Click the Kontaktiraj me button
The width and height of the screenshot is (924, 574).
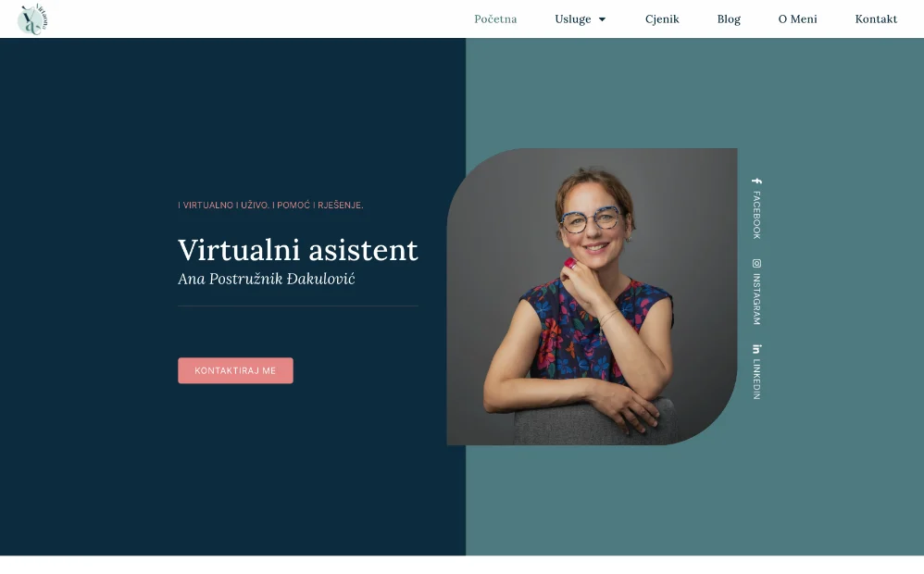pyautogui.click(x=235, y=370)
